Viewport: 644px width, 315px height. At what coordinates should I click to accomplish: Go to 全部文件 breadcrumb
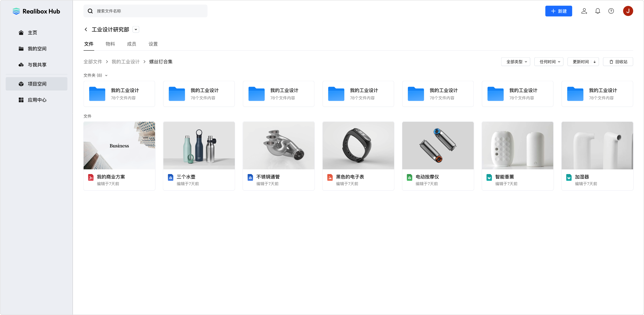pyautogui.click(x=93, y=62)
